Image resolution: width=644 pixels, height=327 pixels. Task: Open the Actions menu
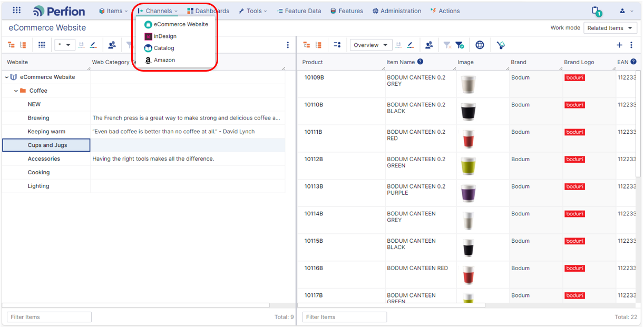pyautogui.click(x=445, y=11)
